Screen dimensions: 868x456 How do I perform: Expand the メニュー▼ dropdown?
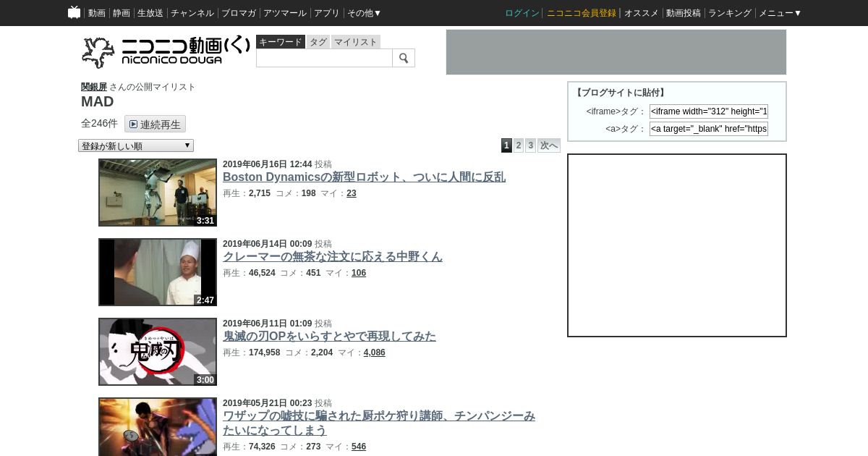coord(780,13)
